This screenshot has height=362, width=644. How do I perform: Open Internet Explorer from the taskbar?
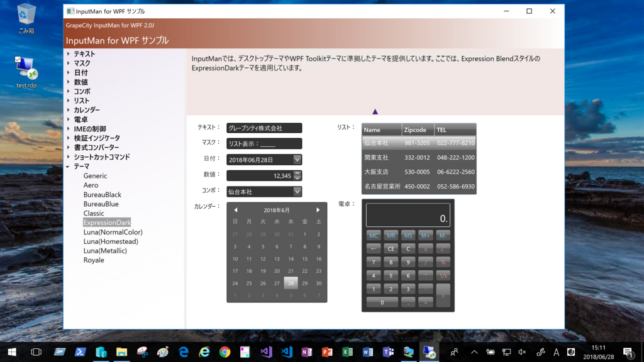tap(204, 352)
